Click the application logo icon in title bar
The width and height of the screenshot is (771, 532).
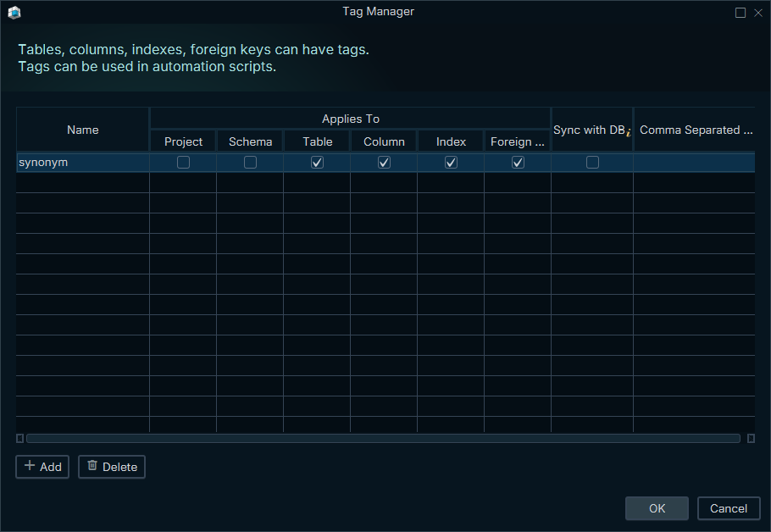tap(14, 13)
